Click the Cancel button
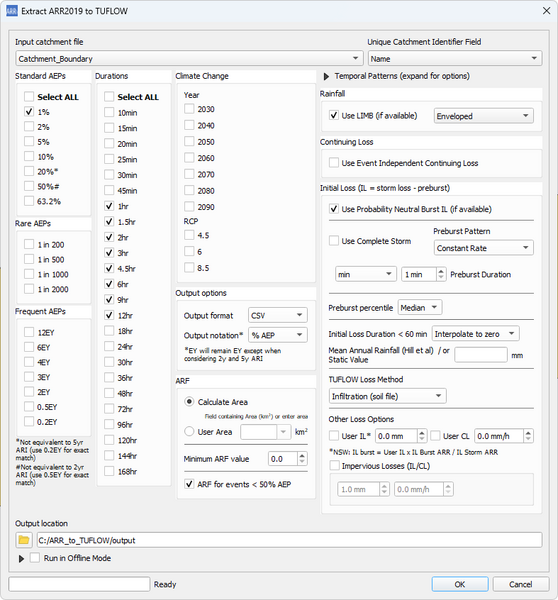 [x=521, y=584]
